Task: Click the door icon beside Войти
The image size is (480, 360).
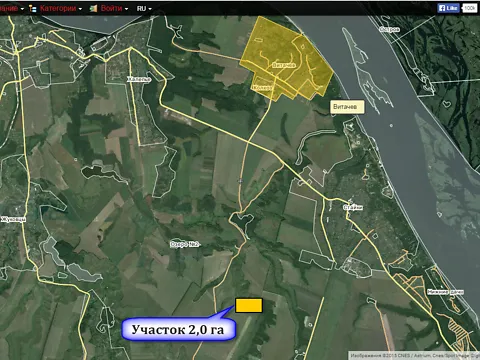Action: point(93,9)
